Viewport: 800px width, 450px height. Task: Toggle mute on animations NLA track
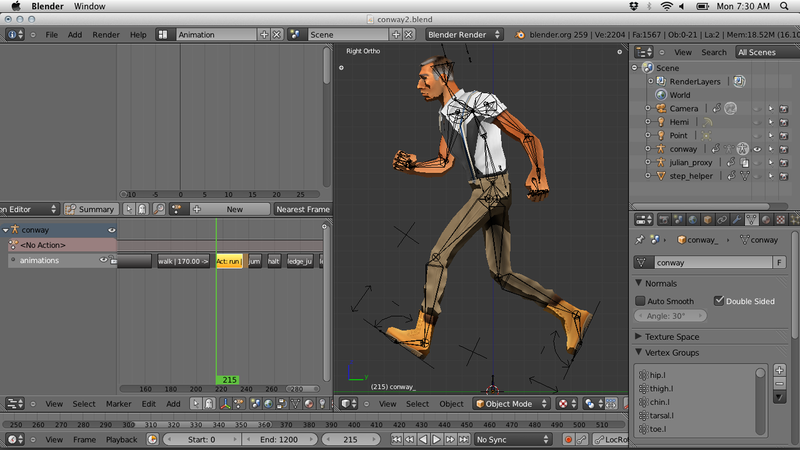coord(103,260)
